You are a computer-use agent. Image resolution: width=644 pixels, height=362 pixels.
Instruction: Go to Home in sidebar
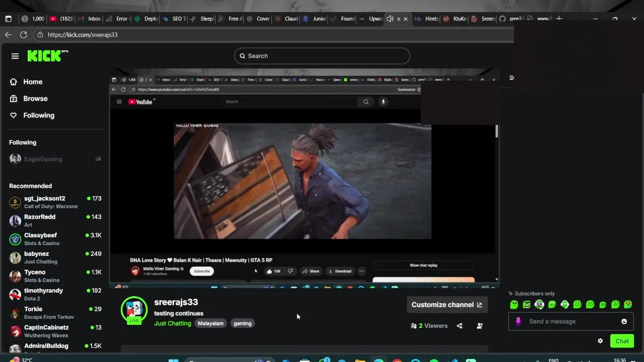[26, 82]
